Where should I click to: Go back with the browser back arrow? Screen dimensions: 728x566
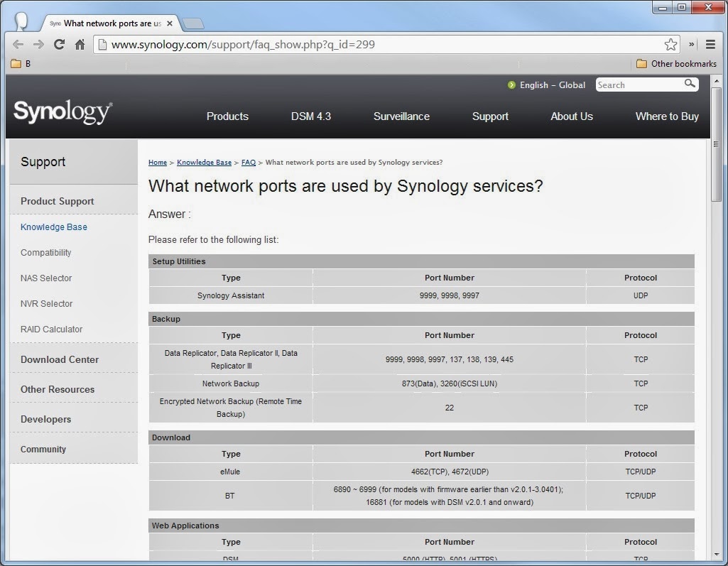point(18,45)
